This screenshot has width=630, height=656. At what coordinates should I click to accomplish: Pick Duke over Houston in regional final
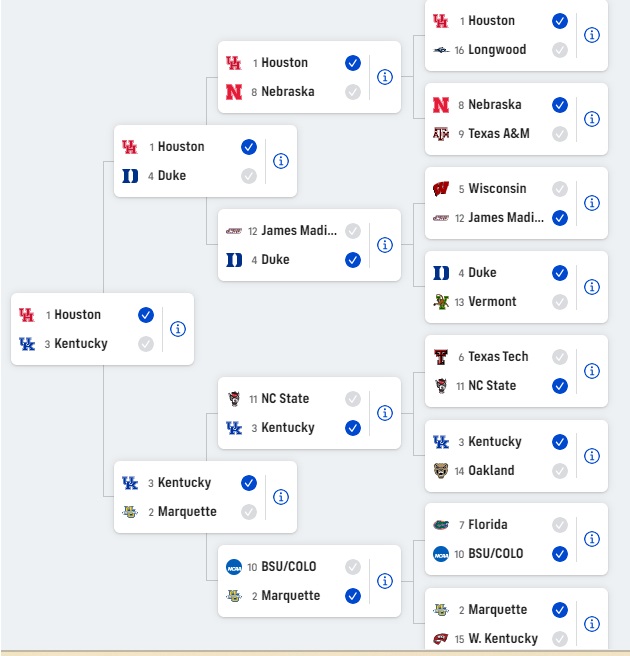pyautogui.click(x=249, y=176)
